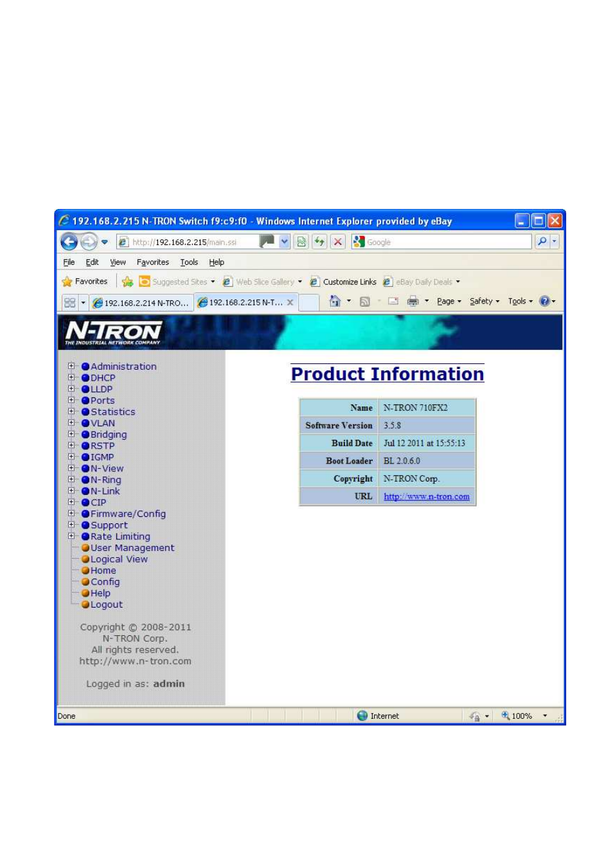Close the 192.168.2.215 tab
This screenshot has width=613, height=868.
tap(290, 302)
